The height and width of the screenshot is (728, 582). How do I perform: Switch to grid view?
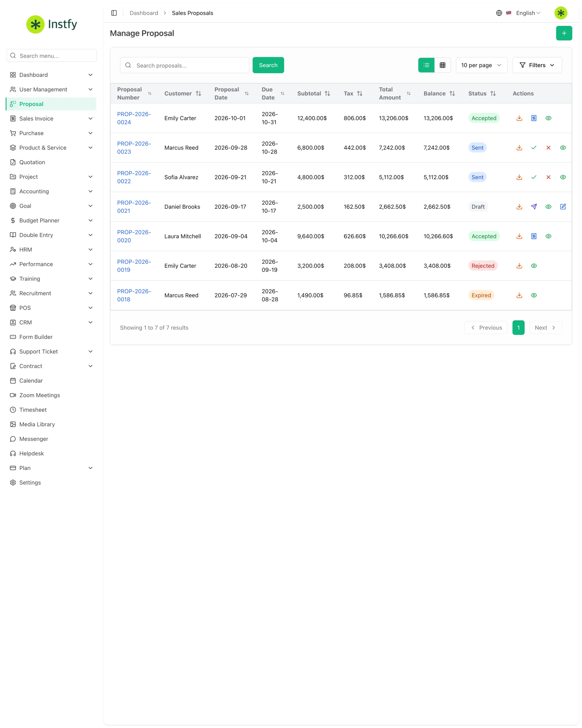442,65
